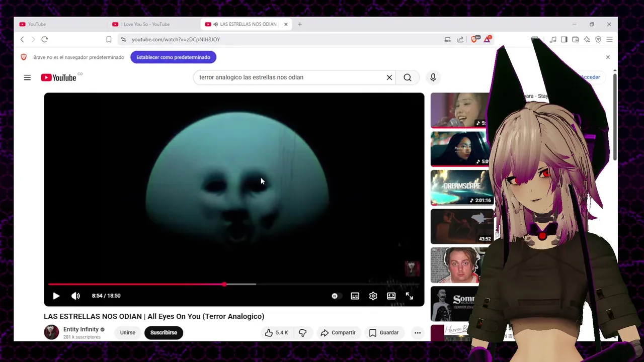This screenshot has width=644, height=362.
Task: Open the player settings gear
Action: click(x=373, y=296)
